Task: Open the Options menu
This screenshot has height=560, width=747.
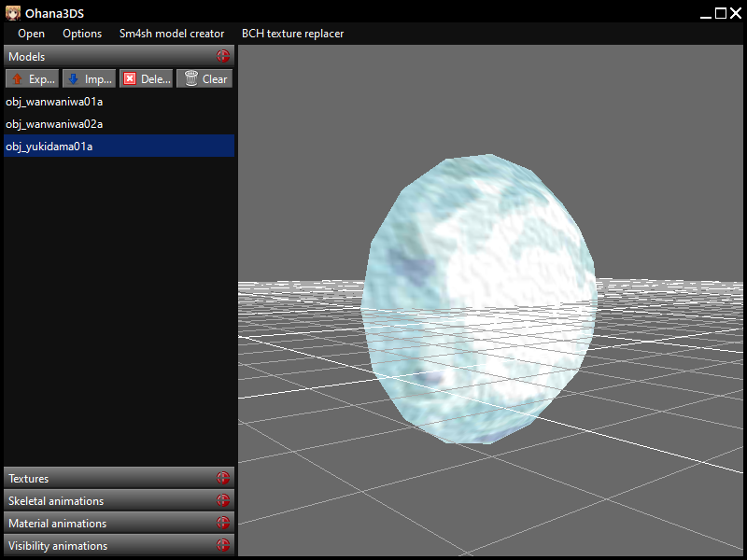Action: [x=82, y=34]
